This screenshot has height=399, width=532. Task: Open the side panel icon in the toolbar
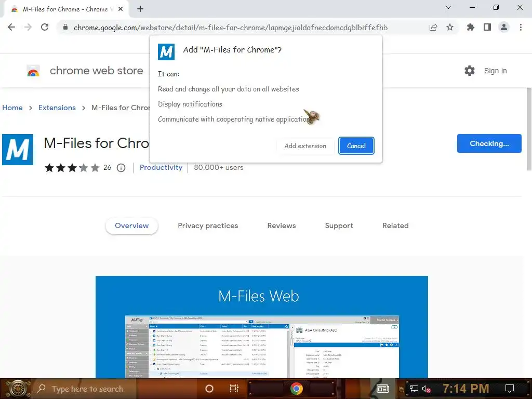(487, 27)
